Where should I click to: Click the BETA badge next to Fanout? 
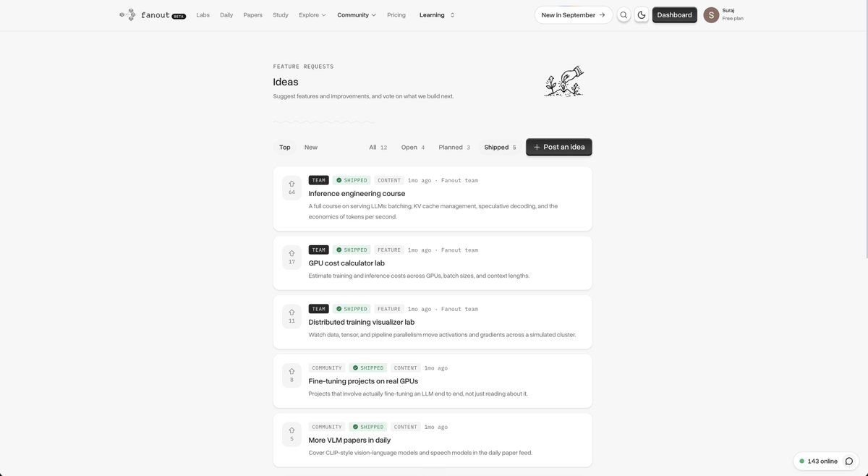[x=179, y=16]
